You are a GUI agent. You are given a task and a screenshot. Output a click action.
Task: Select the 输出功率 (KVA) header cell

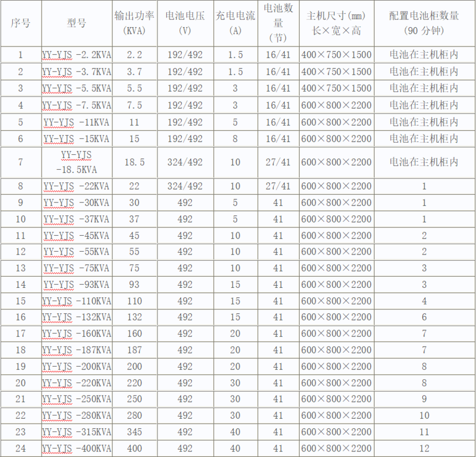tap(135, 23)
